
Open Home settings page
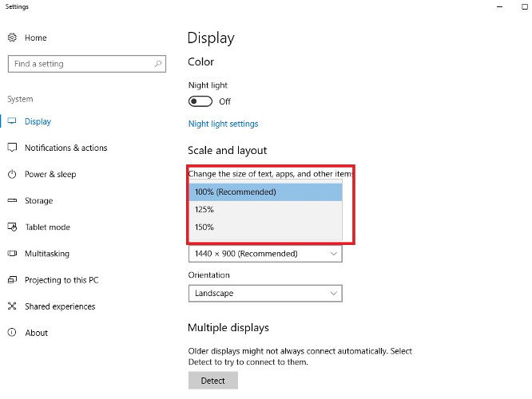[36, 38]
